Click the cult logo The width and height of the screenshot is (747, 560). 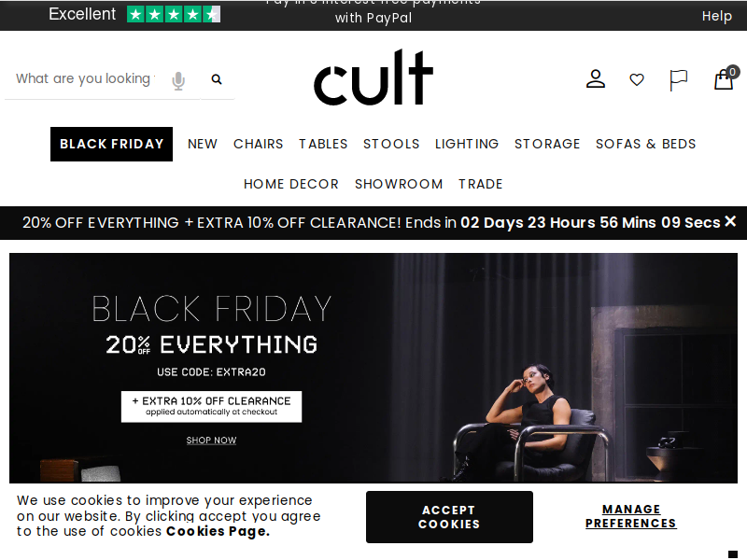pos(373,77)
